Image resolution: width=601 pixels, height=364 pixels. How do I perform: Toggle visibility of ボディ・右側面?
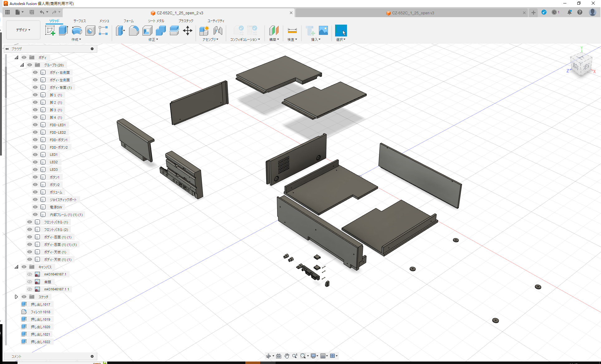(35, 72)
